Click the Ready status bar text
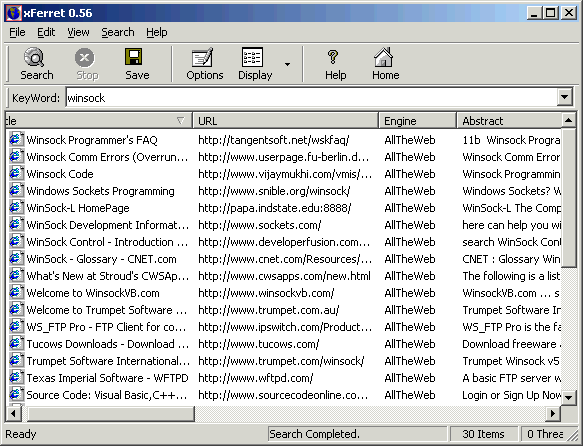Image resolution: width=583 pixels, height=446 pixels. point(21,434)
